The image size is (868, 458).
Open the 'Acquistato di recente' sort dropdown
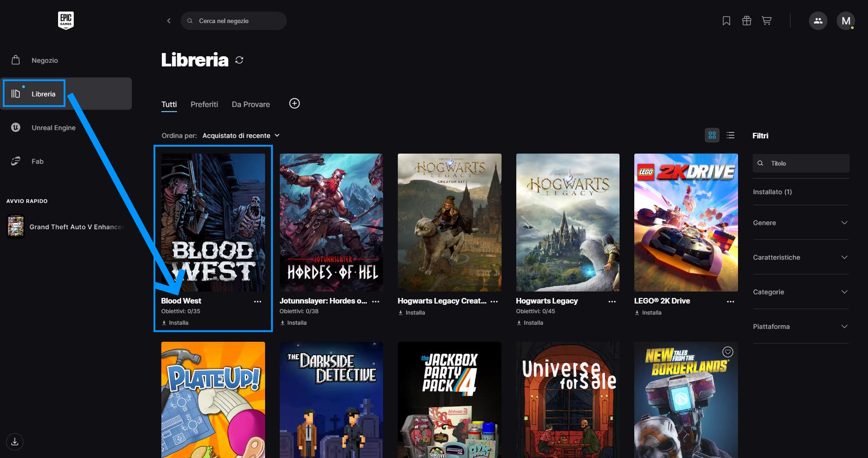tap(241, 136)
